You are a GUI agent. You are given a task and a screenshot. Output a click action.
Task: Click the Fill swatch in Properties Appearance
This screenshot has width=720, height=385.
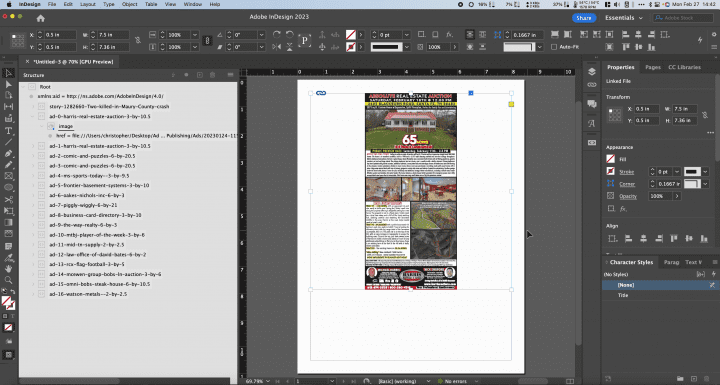(610, 159)
